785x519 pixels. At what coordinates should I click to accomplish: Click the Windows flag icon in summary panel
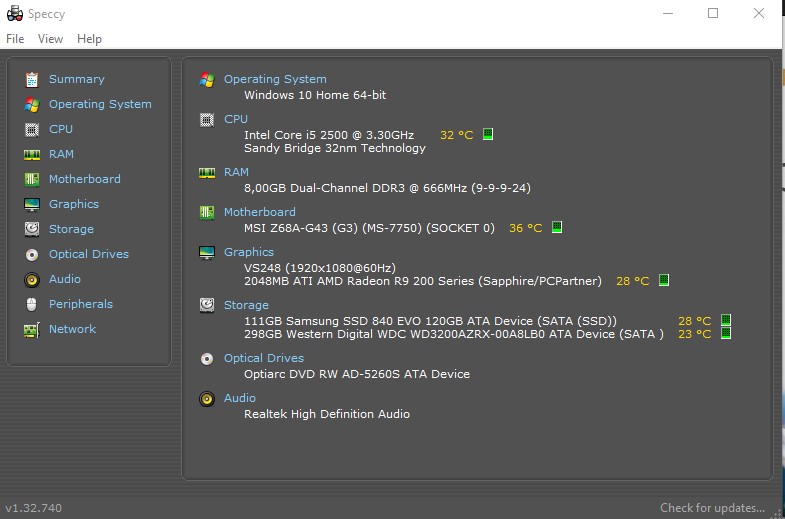point(207,80)
